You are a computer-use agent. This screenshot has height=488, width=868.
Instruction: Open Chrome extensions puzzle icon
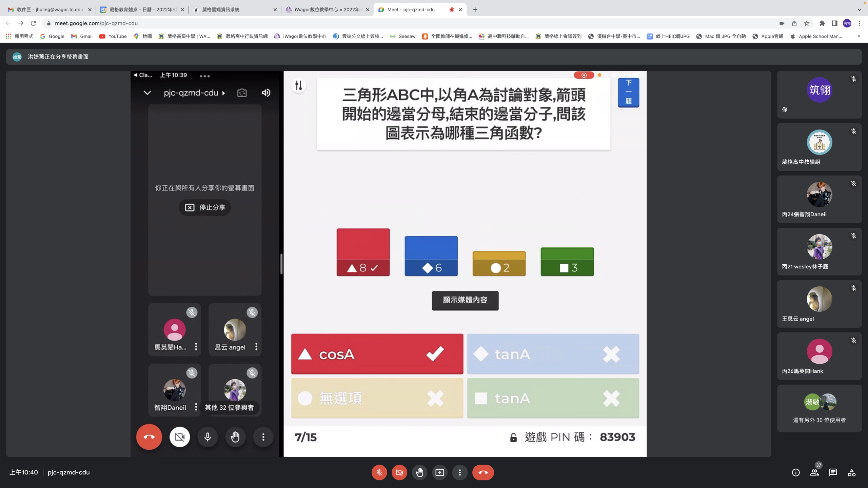(x=822, y=23)
